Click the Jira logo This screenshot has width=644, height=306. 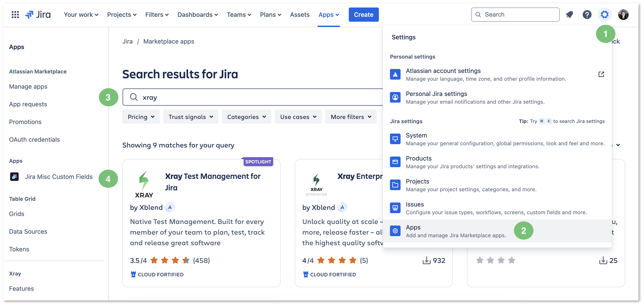point(38,15)
